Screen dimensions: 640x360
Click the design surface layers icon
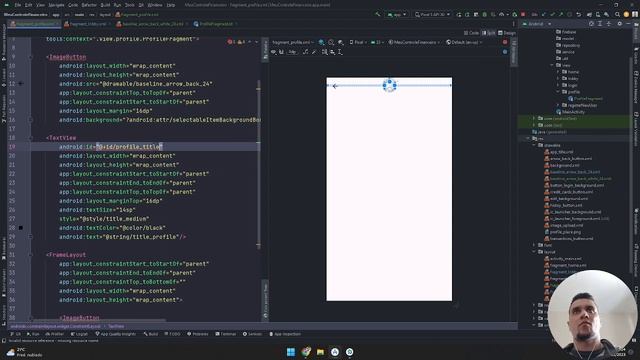point(321,42)
